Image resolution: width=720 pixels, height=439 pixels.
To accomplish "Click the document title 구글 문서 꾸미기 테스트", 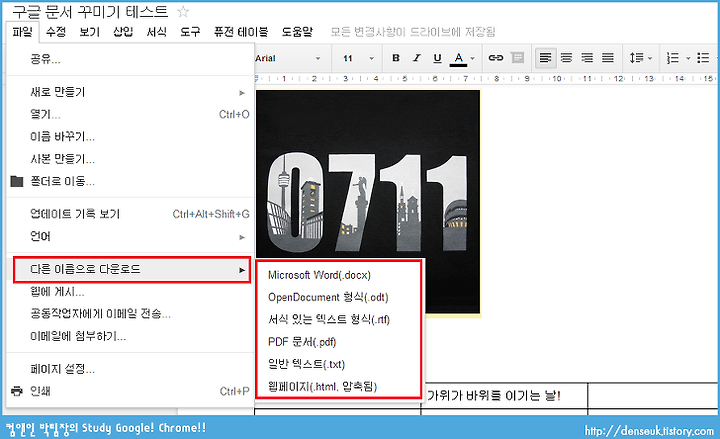I will coord(90,12).
